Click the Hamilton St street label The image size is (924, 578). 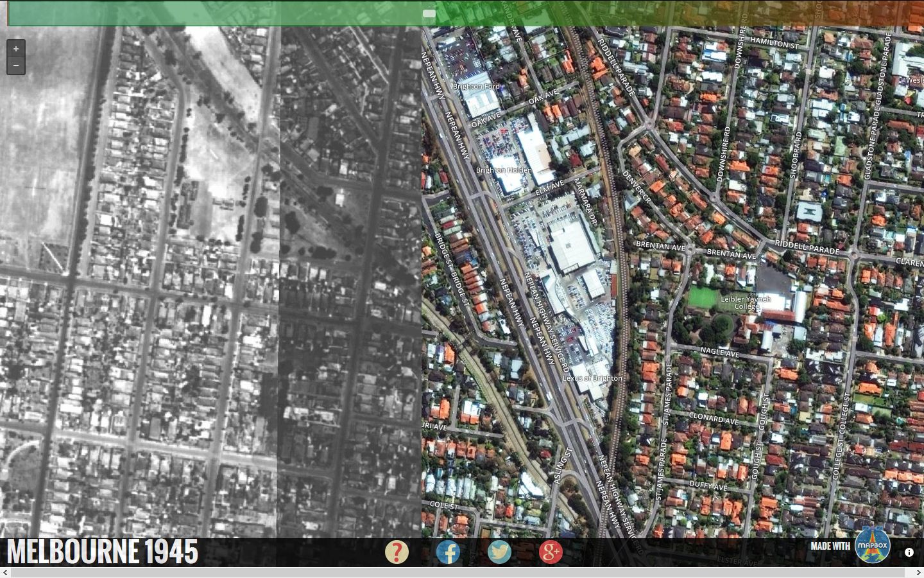click(x=774, y=43)
